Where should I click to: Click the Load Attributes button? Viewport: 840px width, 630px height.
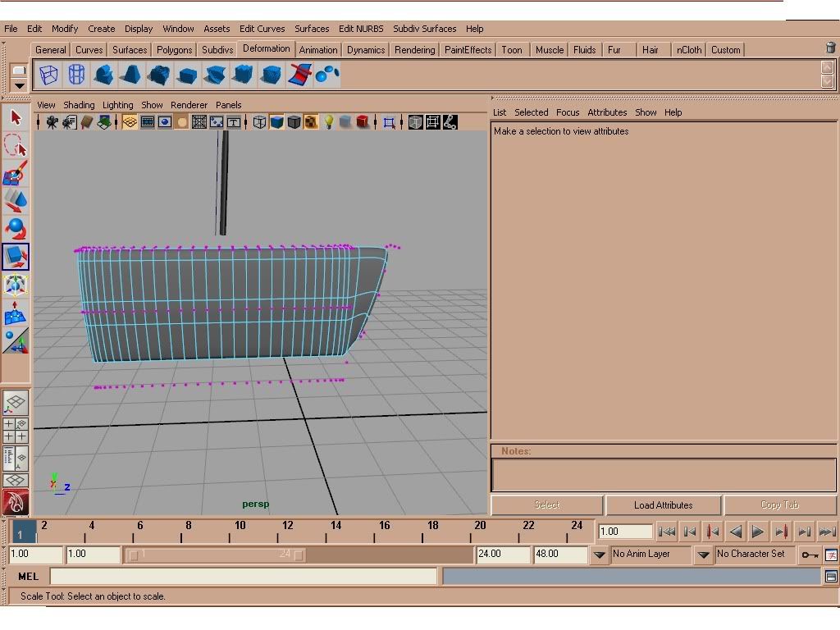click(663, 505)
